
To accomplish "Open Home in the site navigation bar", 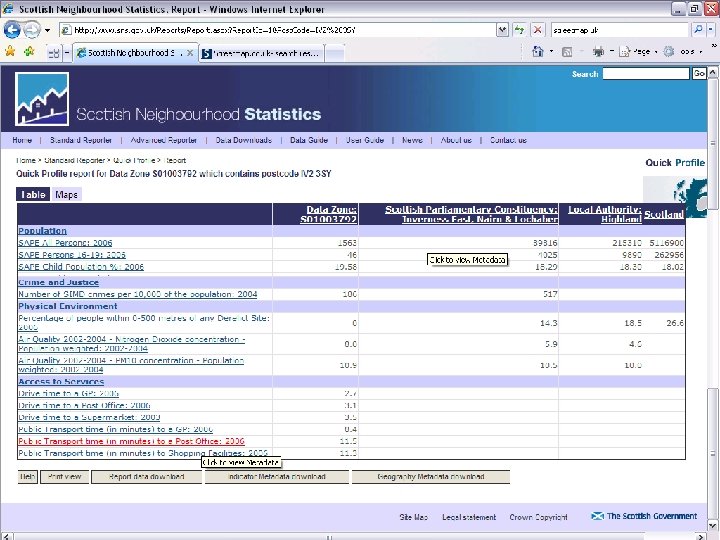I will click(x=22, y=140).
